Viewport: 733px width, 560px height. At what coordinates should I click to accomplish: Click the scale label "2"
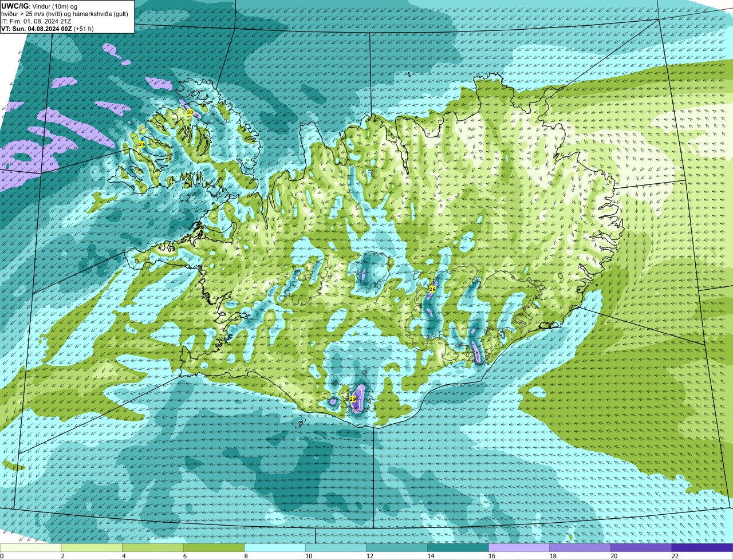[x=62, y=556]
